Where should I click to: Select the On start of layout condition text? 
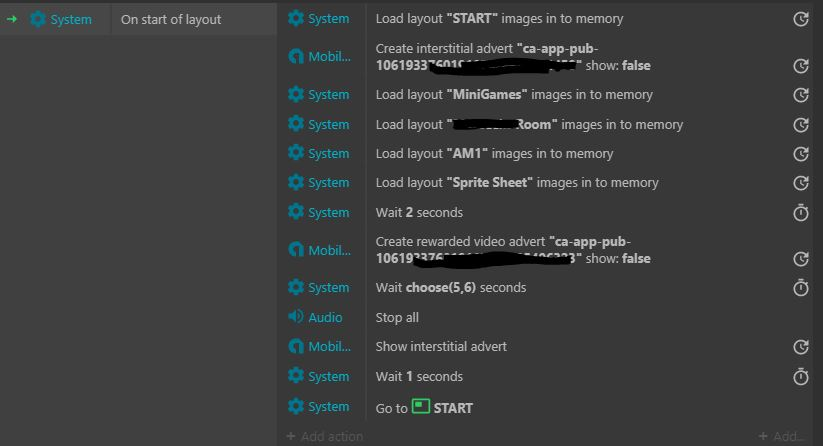point(171,19)
